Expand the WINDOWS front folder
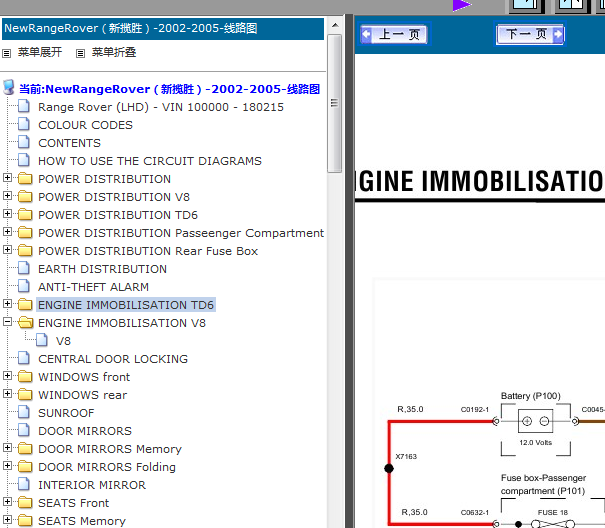Image resolution: width=605 pixels, height=528 pixels. click(7, 376)
